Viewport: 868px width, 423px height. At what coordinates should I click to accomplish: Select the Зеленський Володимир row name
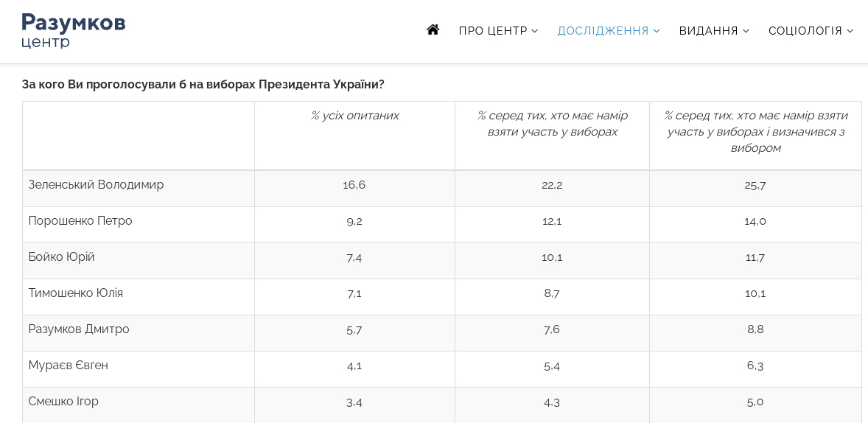point(97,185)
